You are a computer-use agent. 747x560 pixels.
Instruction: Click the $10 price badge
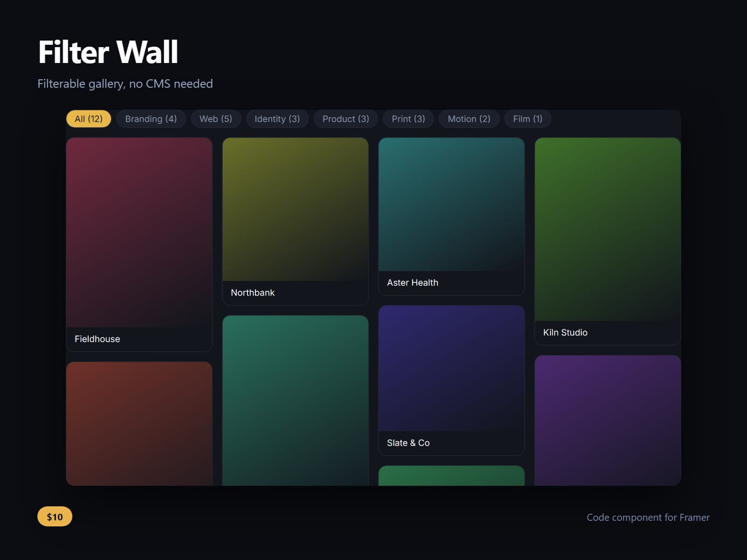point(55,517)
